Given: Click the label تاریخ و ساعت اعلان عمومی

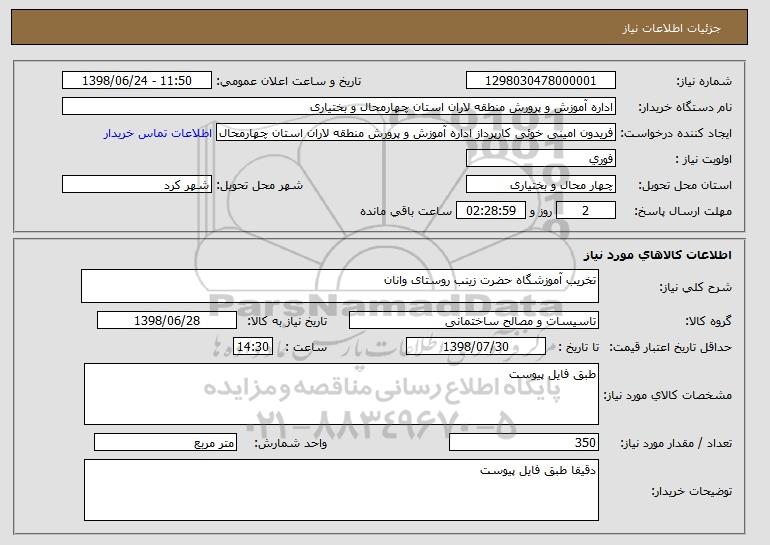Looking at the screenshot, I should pos(289,81).
